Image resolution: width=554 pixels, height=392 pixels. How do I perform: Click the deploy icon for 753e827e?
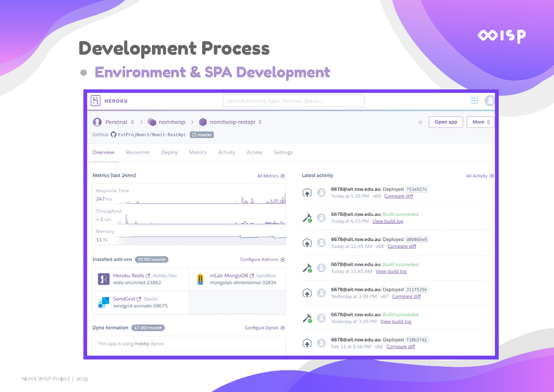pos(307,193)
